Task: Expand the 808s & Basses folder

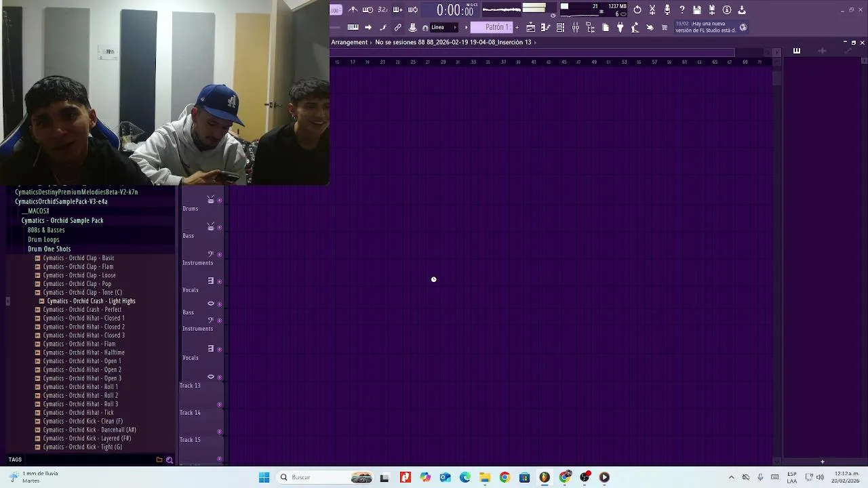Action: pyautogui.click(x=46, y=230)
